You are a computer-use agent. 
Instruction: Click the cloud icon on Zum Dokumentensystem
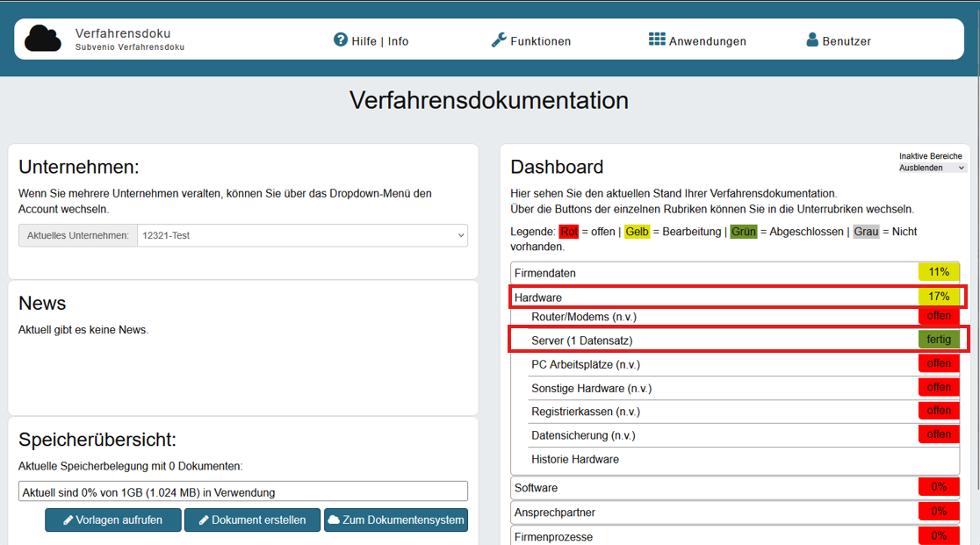tap(334, 520)
